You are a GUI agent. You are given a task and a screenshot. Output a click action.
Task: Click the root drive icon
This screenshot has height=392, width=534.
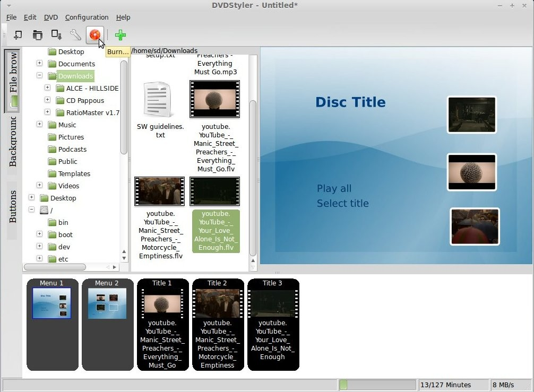click(44, 210)
